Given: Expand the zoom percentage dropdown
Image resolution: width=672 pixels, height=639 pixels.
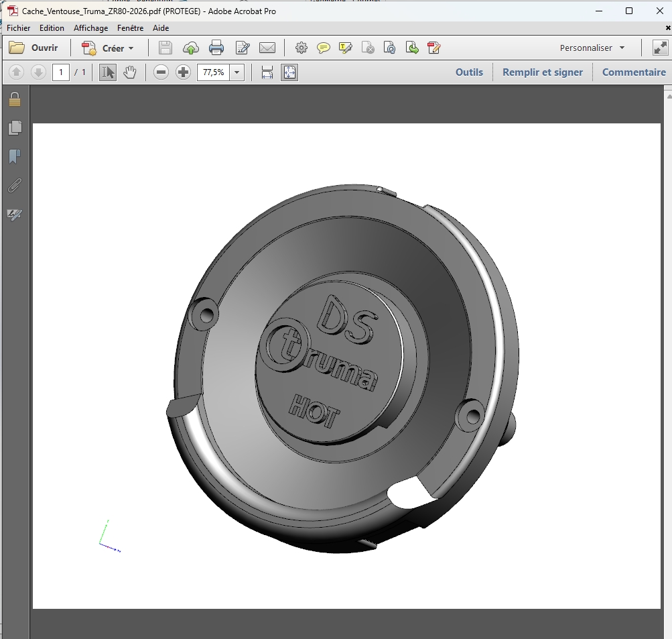Looking at the screenshot, I should (237, 72).
